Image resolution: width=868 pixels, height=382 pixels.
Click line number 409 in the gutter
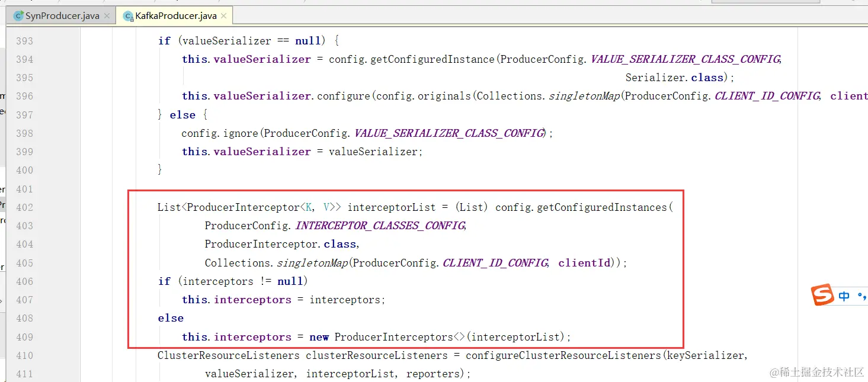pyautogui.click(x=24, y=337)
